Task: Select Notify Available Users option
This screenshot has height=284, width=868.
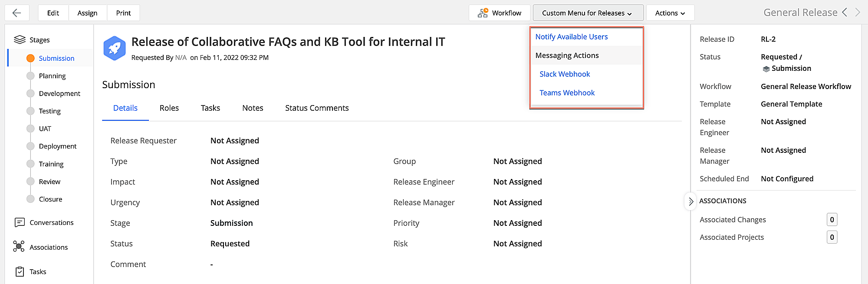Action: click(x=571, y=37)
